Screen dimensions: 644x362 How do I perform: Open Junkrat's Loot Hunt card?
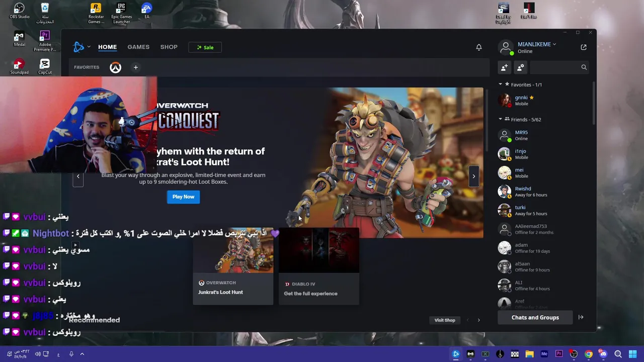point(233,266)
